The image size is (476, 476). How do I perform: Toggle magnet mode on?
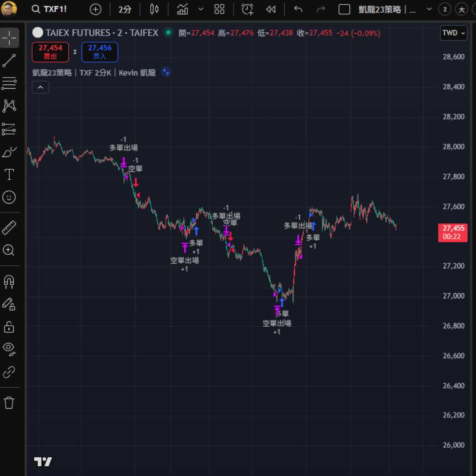9,281
